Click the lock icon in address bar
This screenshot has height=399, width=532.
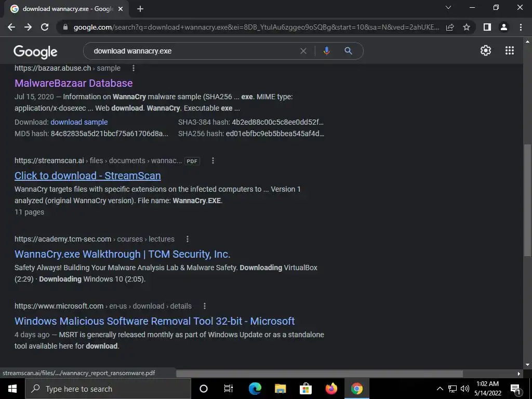pyautogui.click(x=65, y=27)
